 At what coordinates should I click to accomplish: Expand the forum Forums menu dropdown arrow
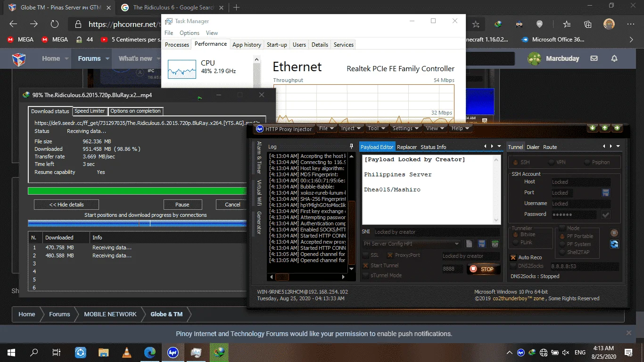[x=108, y=58]
